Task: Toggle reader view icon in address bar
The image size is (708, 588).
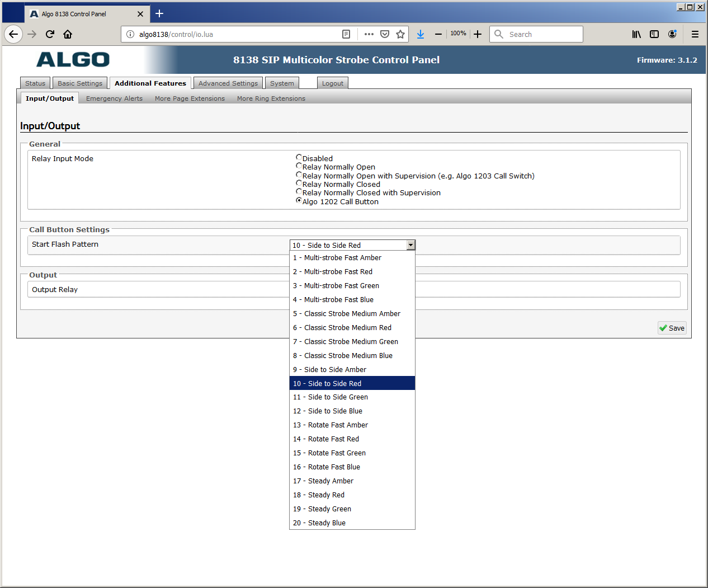Action: point(346,34)
